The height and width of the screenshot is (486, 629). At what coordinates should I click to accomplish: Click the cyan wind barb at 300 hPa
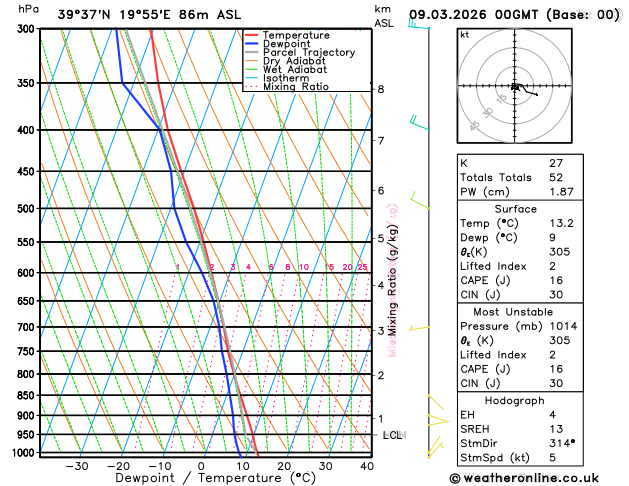(418, 24)
